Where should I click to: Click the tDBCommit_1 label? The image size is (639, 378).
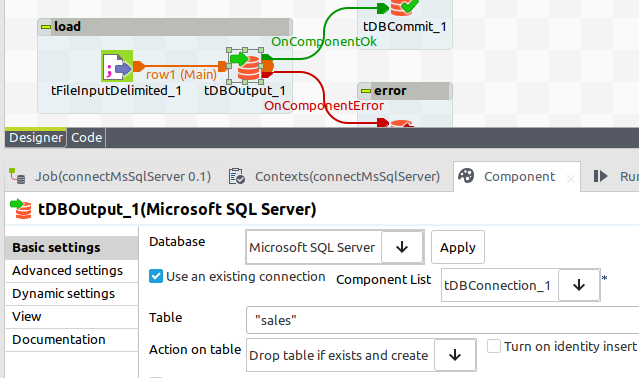coord(405,27)
